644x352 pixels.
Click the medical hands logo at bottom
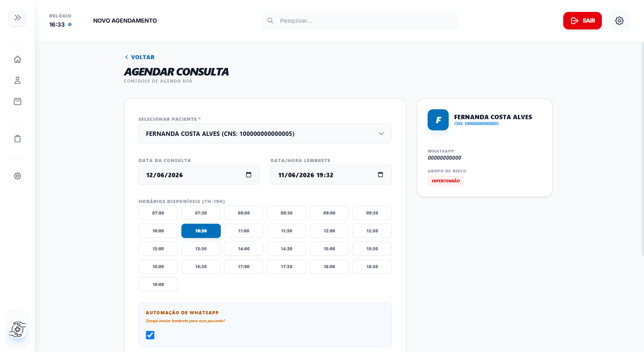(x=18, y=329)
